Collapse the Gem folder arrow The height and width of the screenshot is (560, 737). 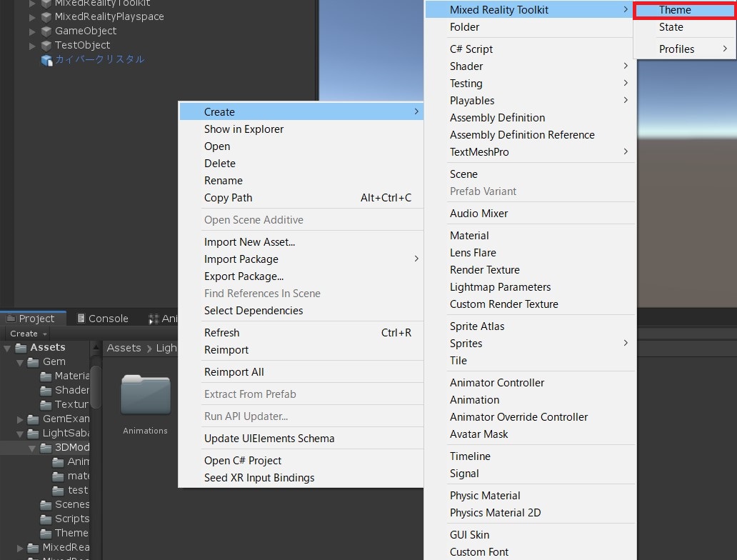20,363
